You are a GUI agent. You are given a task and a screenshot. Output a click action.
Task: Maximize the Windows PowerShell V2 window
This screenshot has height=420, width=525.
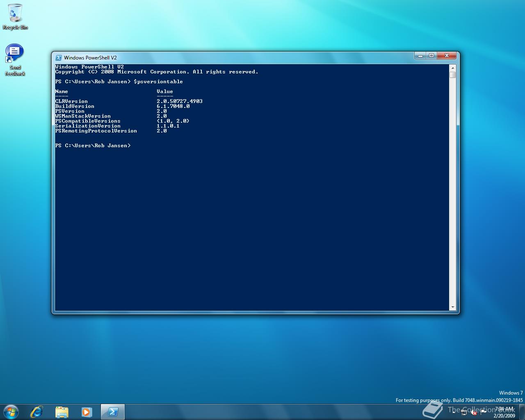click(431, 55)
